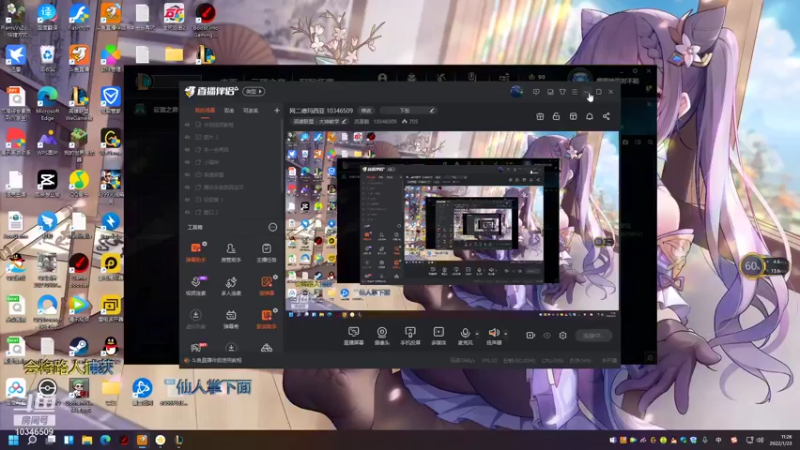Screen dimensions: 800x450
Task: Open the skin filter icon in title bar
Action: 562,92
